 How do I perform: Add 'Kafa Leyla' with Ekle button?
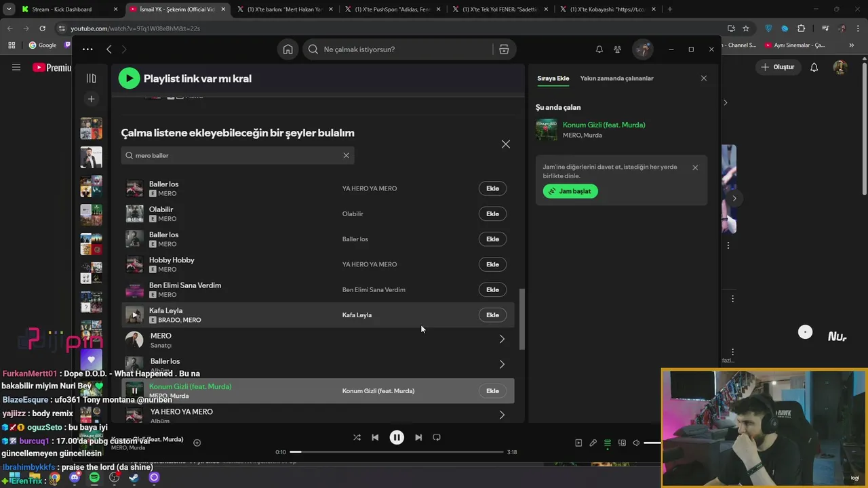coord(492,315)
